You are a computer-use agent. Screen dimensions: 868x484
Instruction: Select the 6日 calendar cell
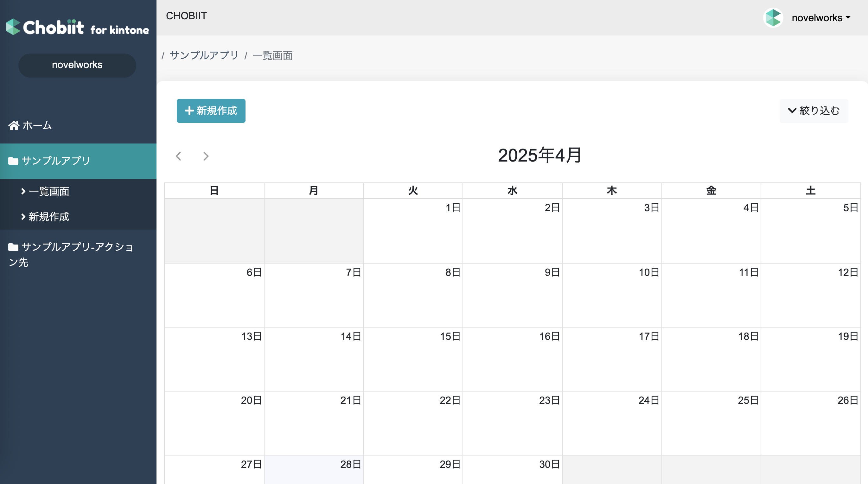[214, 295]
